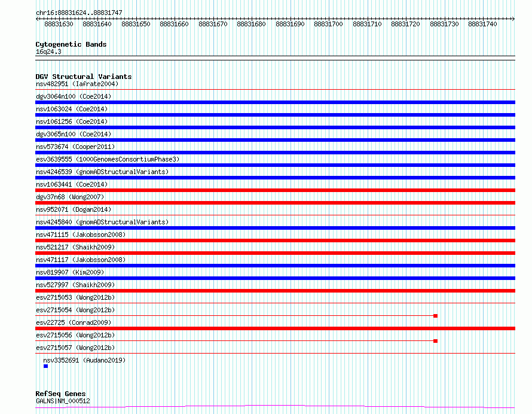Click the 16q24.3 band label
This screenshot has width=532, height=414.
click(x=48, y=51)
